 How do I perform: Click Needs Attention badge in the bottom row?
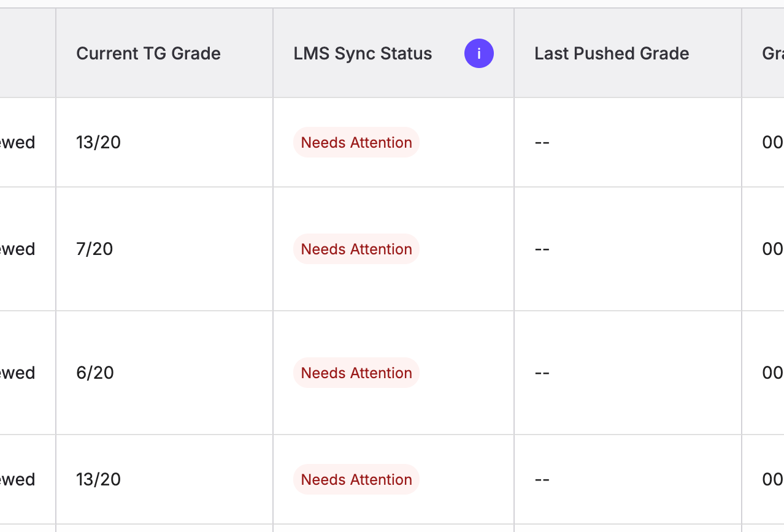click(356, 479)
